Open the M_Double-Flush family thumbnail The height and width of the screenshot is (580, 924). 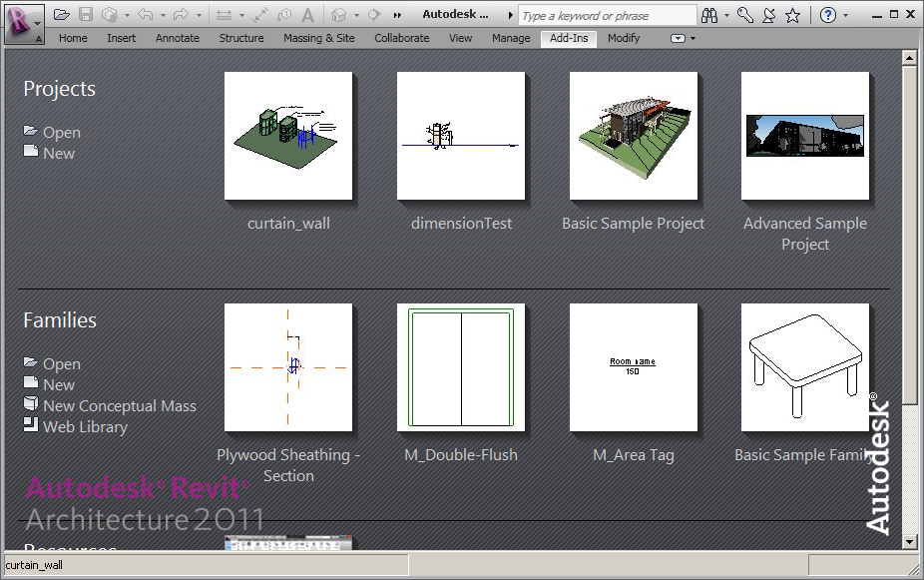click(460, 367)
